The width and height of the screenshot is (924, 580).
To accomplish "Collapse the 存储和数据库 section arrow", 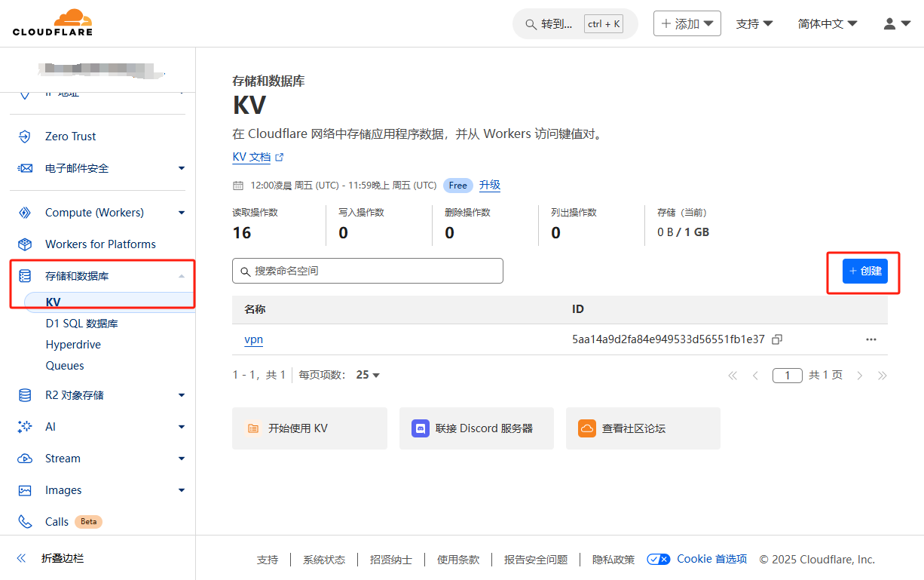I will 182,276.
